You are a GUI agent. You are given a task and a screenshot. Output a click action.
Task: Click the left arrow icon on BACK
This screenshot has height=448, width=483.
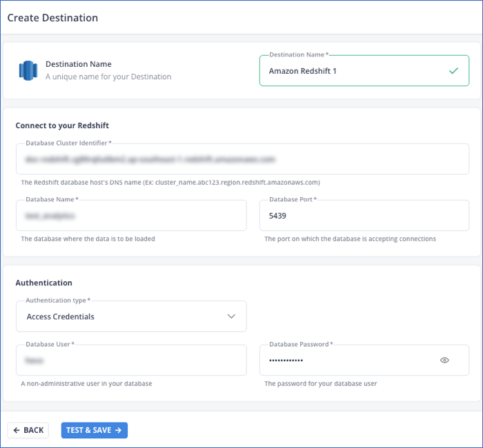[x=17, y=430]
